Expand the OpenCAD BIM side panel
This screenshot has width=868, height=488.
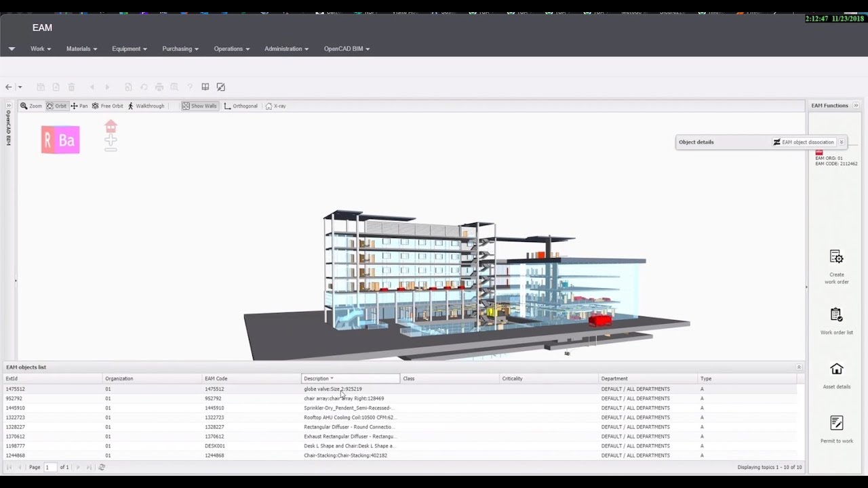(9, 106)
